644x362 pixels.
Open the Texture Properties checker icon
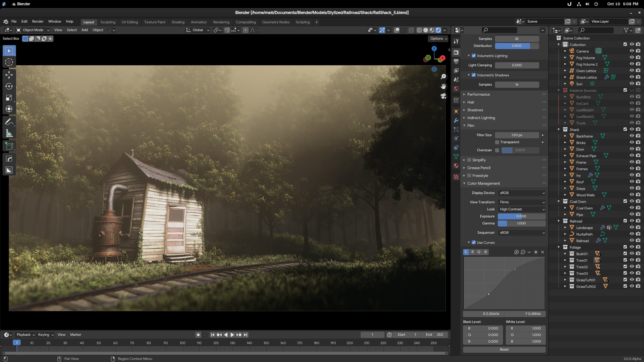[x=456, y=177]
